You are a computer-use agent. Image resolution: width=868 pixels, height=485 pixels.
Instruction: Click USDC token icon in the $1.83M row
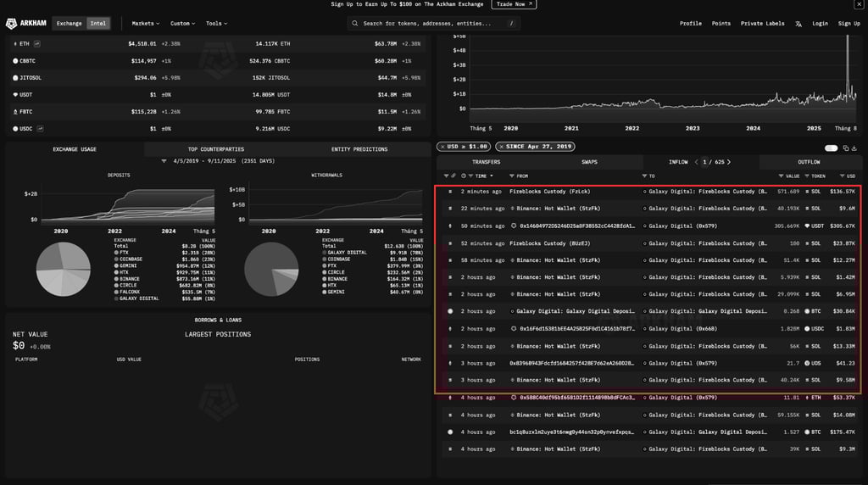pyautogui.click(x=807, y=329)
